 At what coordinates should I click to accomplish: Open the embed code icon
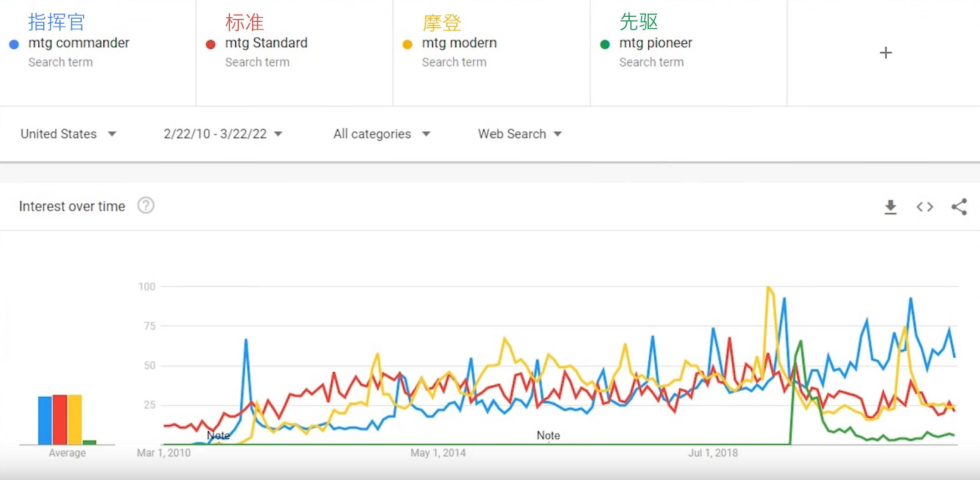pos(924,207)
